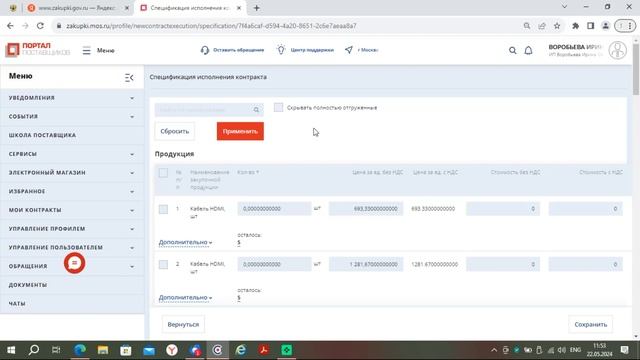The height and width of the screenshot is (360, 640).
Task: Expand the Электронный магазин section
Action: tap(132, 173)
